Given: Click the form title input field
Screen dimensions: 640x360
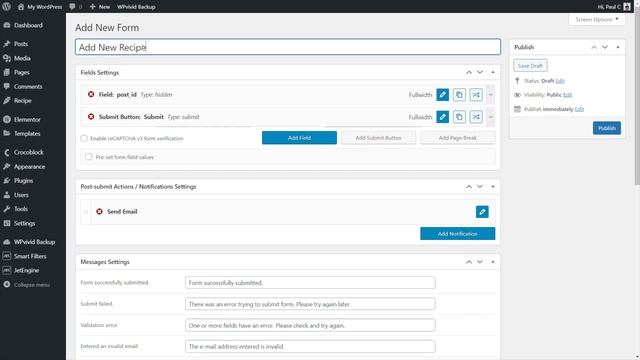Looking at the screenshot, I should pyautogui.click(x=288, y=47).
